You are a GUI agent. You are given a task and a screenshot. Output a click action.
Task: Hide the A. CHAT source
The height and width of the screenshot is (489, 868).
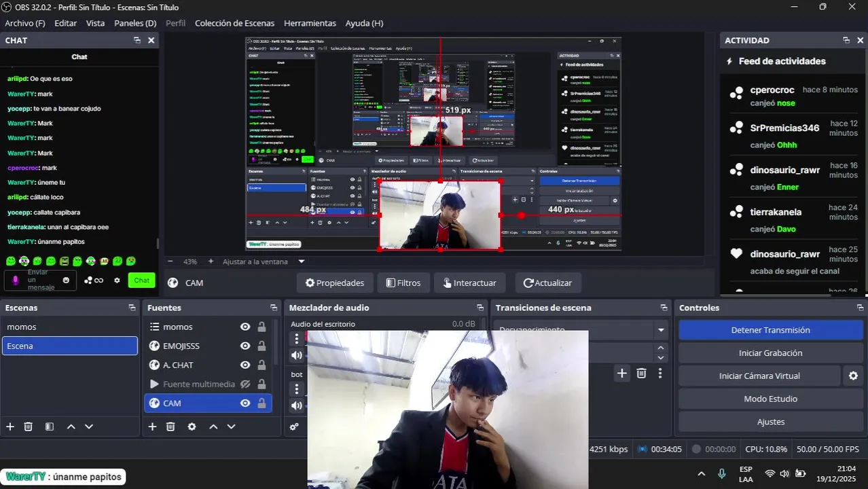click(x=245, y=365)
